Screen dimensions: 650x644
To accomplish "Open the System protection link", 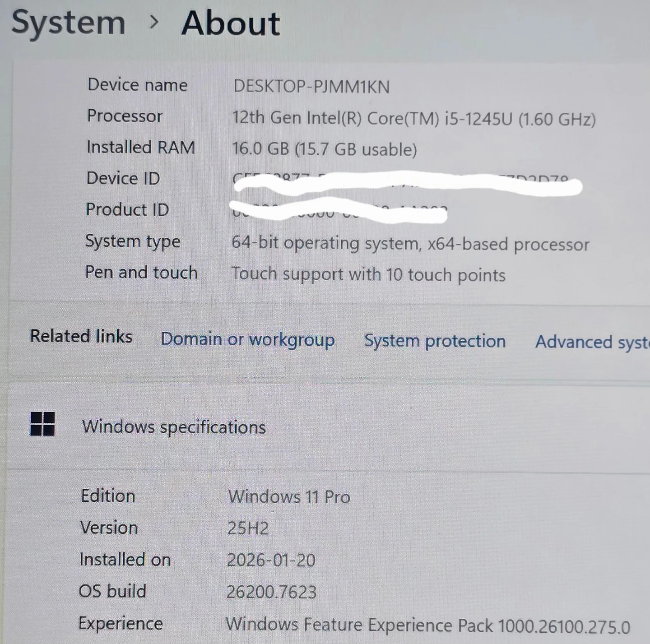I will tap(435, 341).
